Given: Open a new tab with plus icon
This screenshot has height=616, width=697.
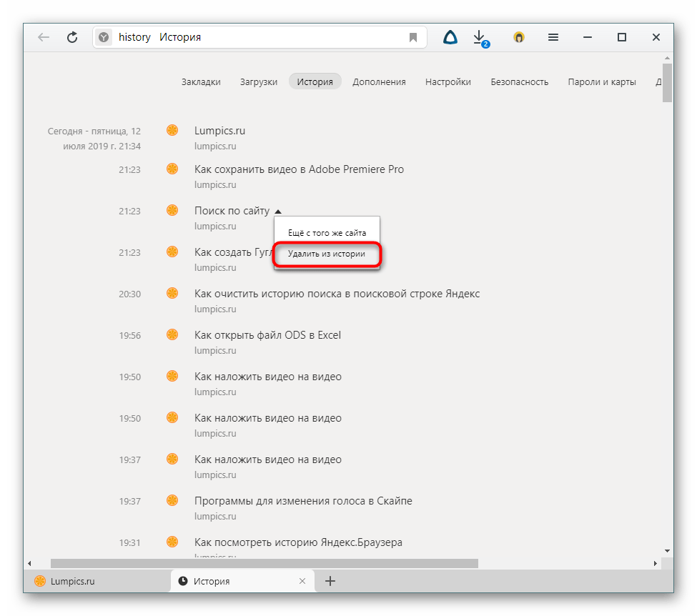Looking at the screenshot, I should pos(330,581).
